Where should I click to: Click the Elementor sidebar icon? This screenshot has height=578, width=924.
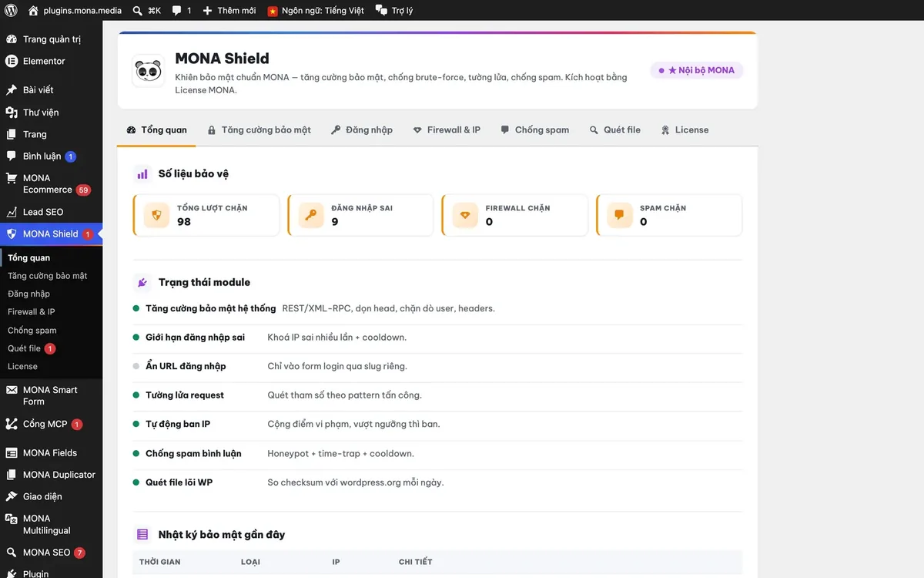tap(12, 61)
